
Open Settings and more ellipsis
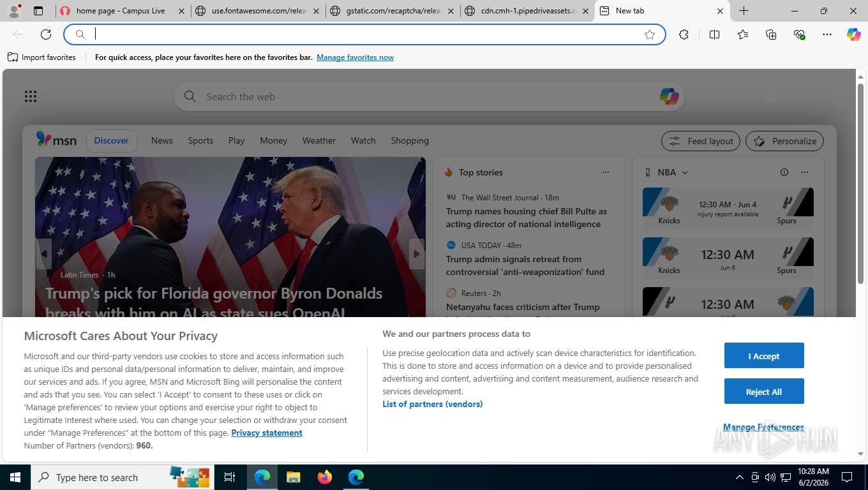(x=827, y=34)
